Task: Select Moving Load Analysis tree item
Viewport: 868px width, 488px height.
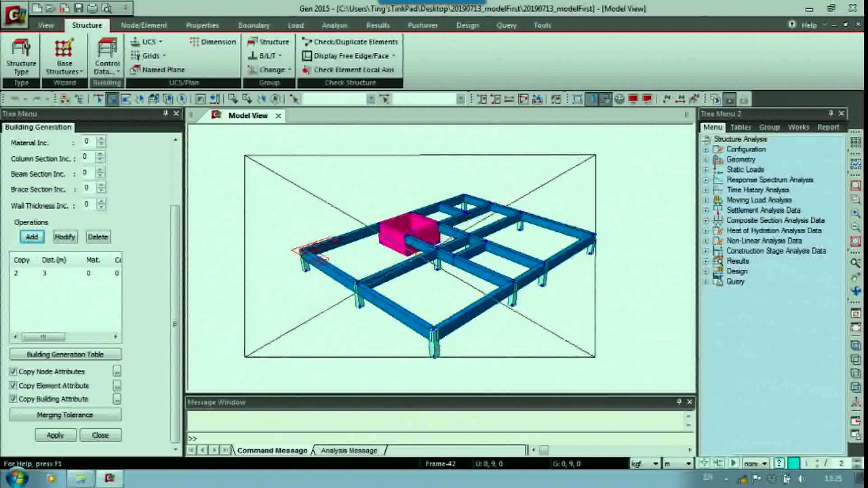Action: point(759,200)
